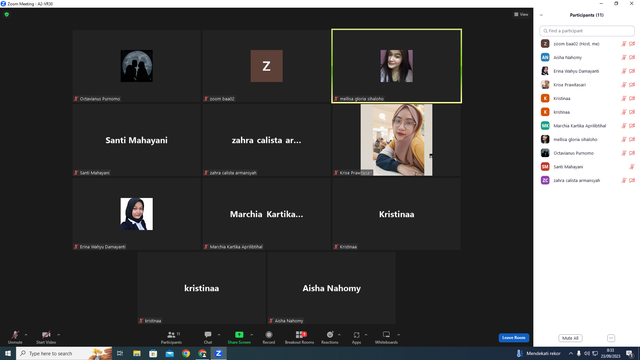
Task: Click the Find a participant search field
Action: pos(587,31)
